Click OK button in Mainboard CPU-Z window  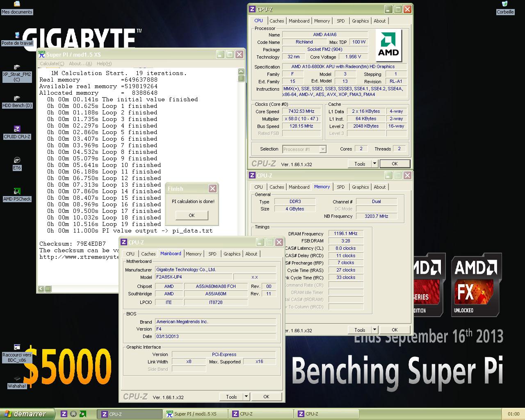click(266, 397)
